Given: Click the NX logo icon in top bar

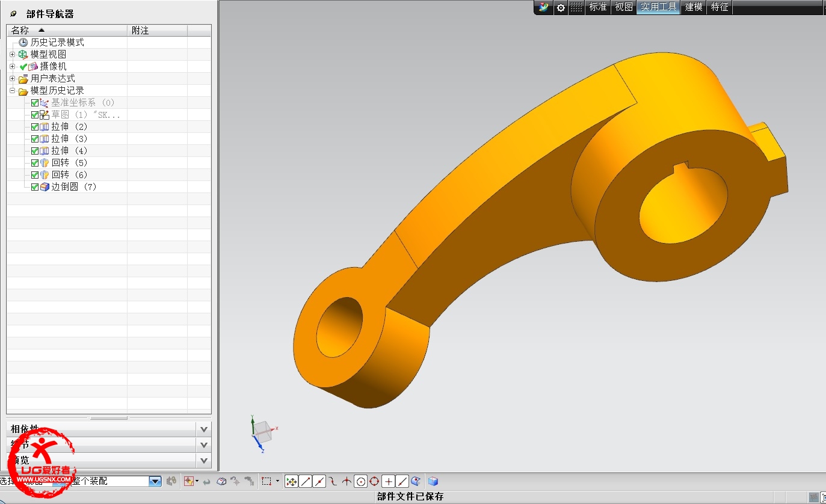Looking at the screenshot, I should [x=544, y=7].
